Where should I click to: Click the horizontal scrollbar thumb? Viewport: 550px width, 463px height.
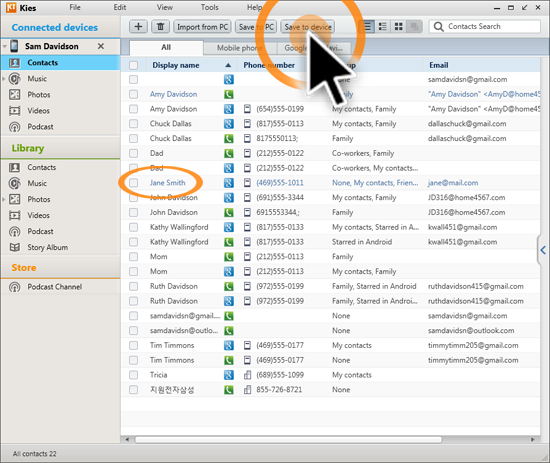pyautogui.click(x=288, y=439)
